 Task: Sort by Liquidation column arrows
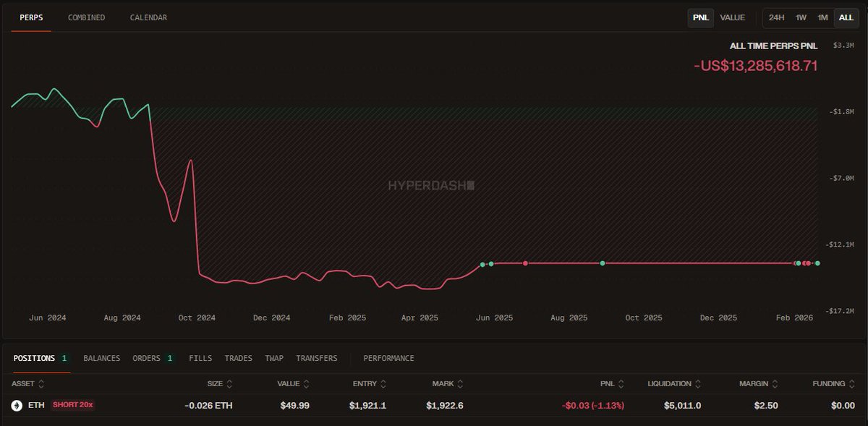698,384
